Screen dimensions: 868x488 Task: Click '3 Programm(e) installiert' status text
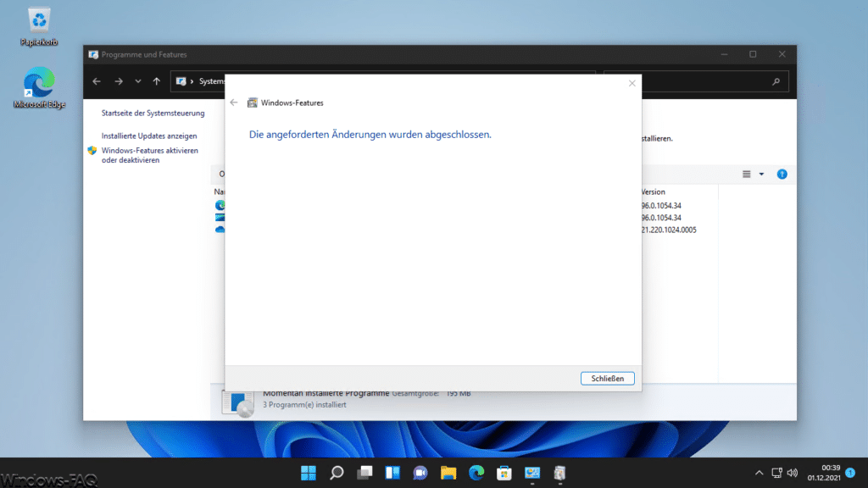point(304,404)
